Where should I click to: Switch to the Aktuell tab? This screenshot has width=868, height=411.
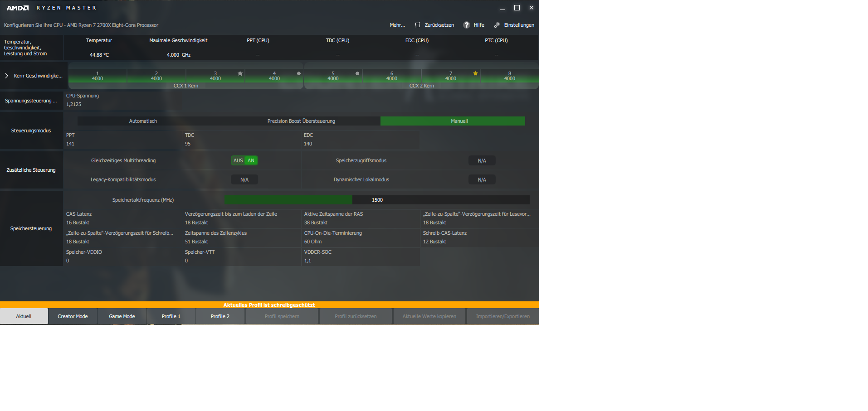[x=24, y=316]
